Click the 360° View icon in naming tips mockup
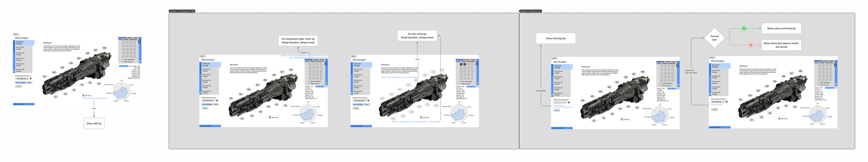 click(622, 119)
